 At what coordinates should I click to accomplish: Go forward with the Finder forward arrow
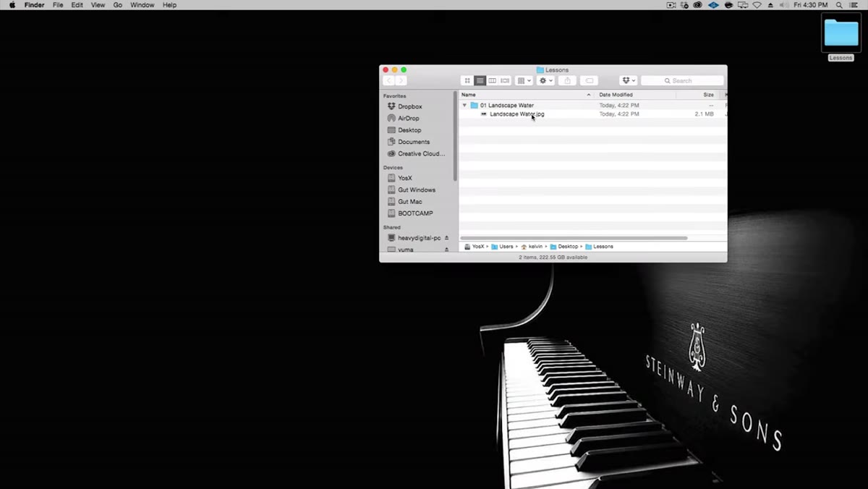pyautogui.click(x=401, y=80)
